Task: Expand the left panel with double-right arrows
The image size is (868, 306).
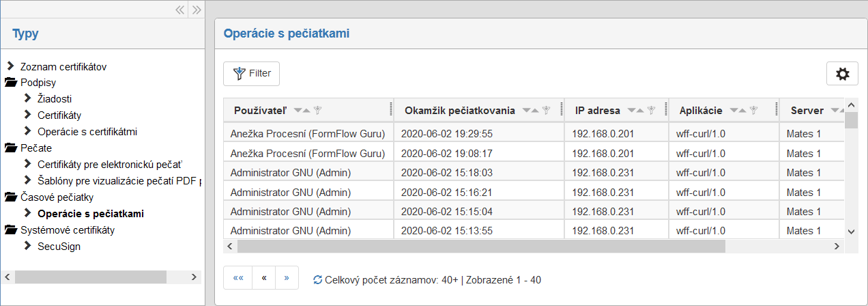Action: point(197,10)
